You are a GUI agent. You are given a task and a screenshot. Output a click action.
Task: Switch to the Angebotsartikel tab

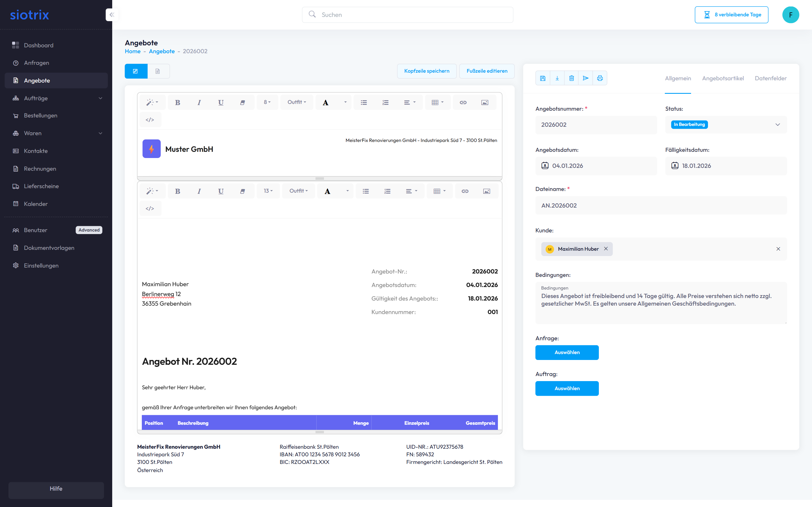click(x=723, y=78)
